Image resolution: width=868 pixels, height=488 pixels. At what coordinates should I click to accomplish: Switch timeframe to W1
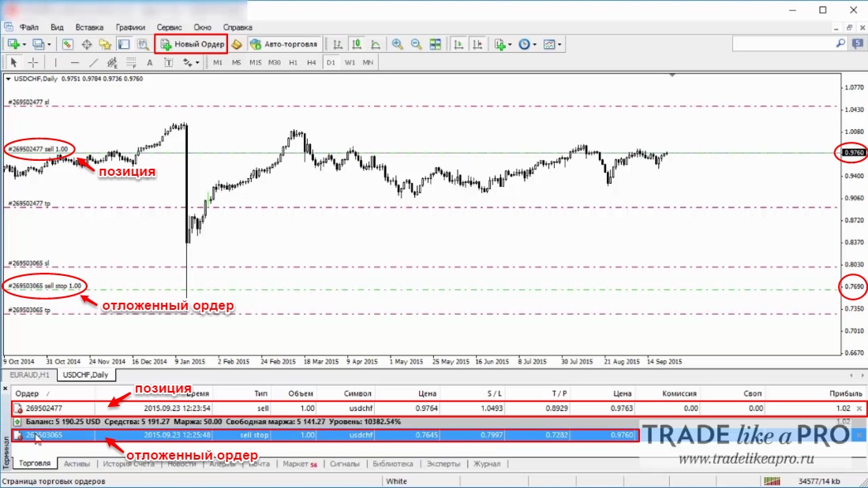350,62
